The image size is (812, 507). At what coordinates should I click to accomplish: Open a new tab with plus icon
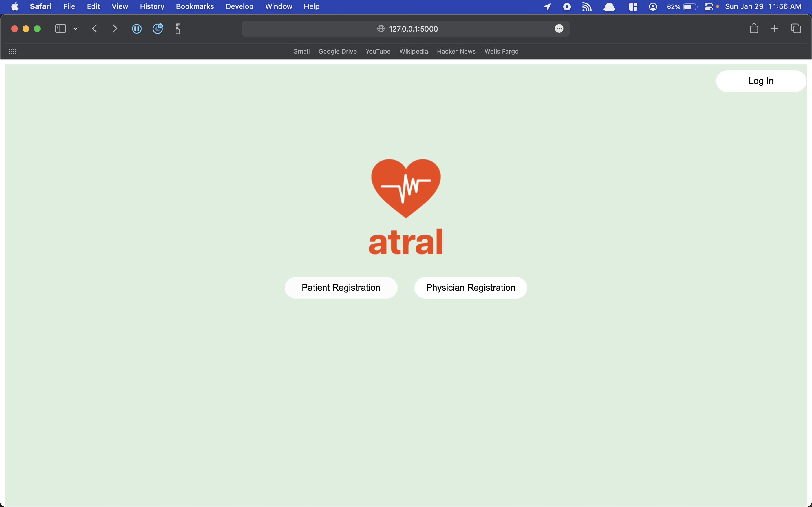(x=775, y=28)
